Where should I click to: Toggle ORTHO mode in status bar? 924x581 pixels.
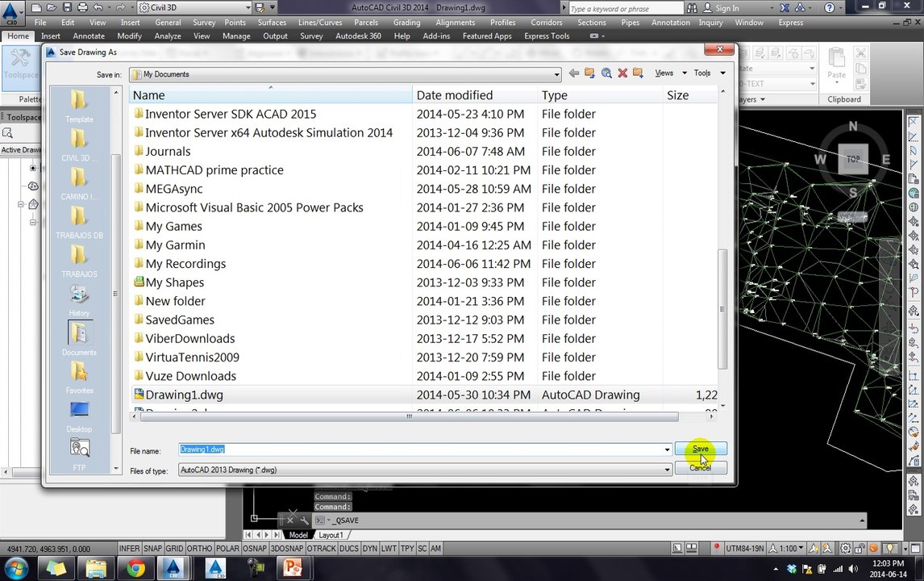pyautogui.click(x=199, y=548)
